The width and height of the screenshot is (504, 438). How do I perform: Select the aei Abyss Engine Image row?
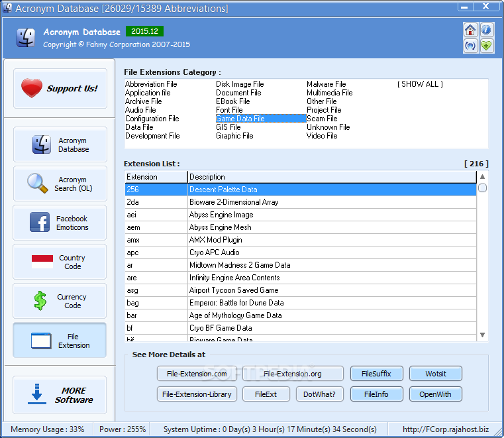pos(300,215)
